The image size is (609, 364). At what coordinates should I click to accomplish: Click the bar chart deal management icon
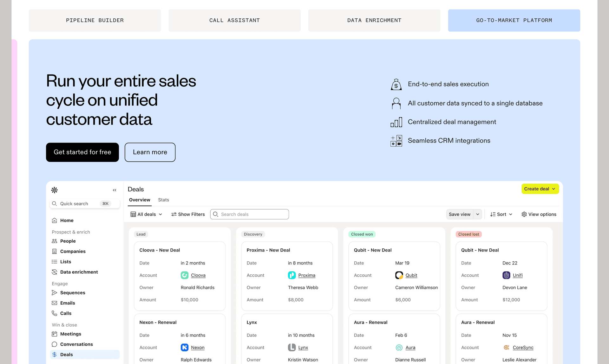[396, 122]
